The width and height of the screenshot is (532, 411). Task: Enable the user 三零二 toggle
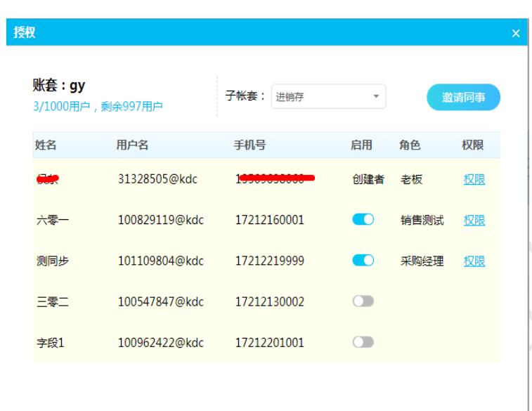coord(363,301)
